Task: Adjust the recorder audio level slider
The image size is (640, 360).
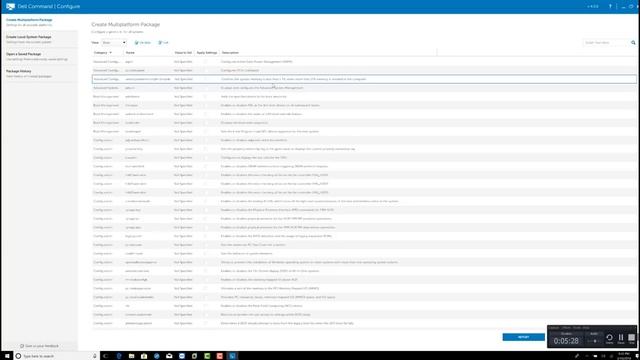Action: pyautogui.click(x=594, y=341)
